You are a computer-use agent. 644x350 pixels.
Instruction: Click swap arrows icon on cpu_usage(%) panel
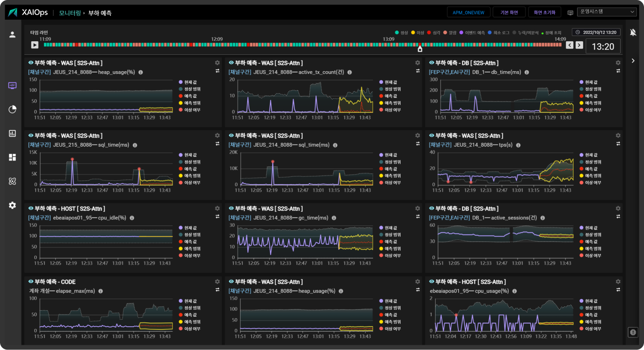[618, 290]
